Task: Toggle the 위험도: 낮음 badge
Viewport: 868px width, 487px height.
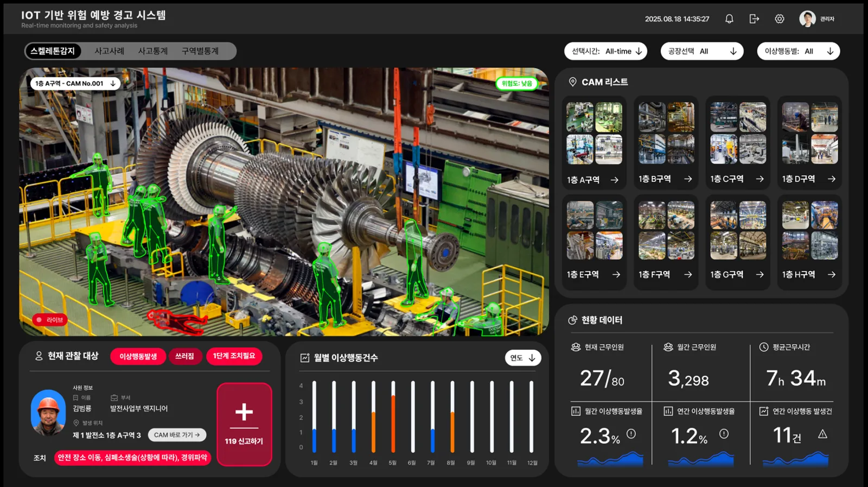Action: pos(516,84)
